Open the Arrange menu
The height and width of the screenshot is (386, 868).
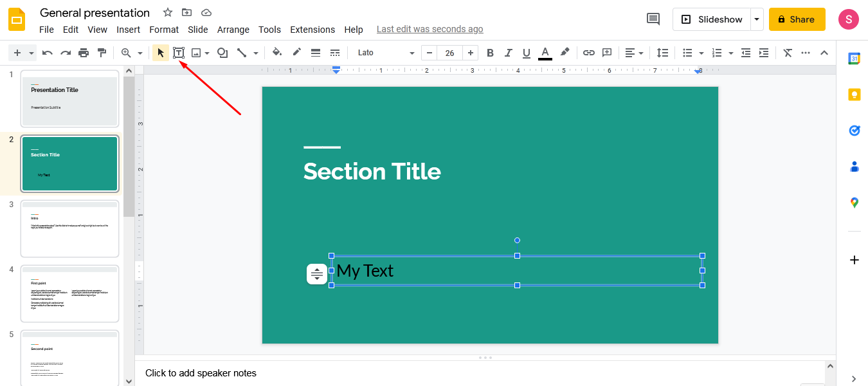coord(233,30)
